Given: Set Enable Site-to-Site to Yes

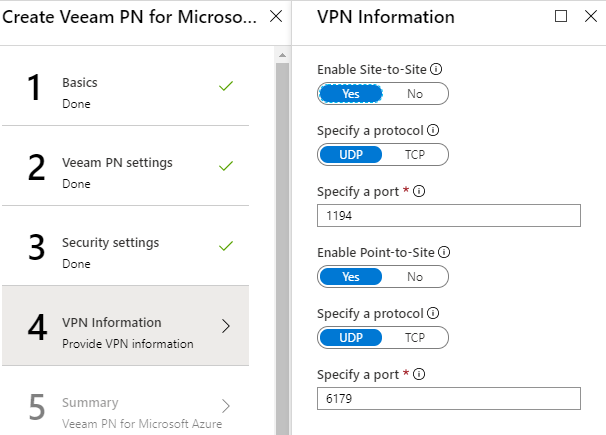Looking at the screenshot, I should click(x=351, y=93).
